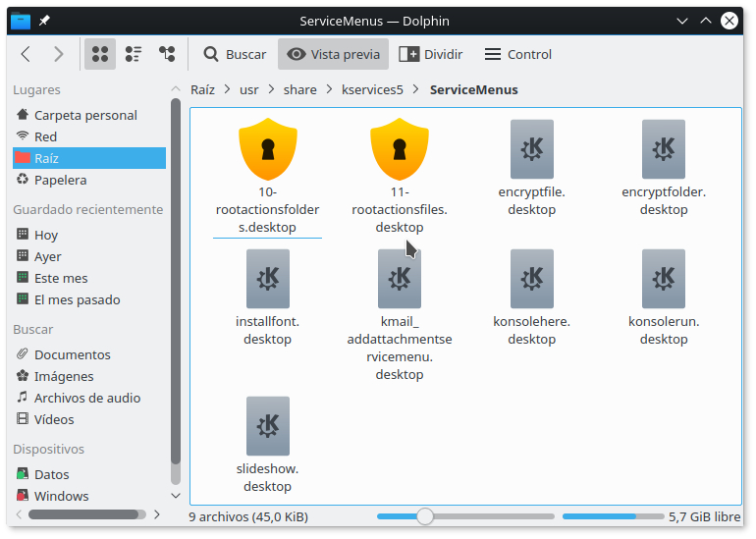Split the view with Dividir
Screen dimensions: 756x539
431,54
